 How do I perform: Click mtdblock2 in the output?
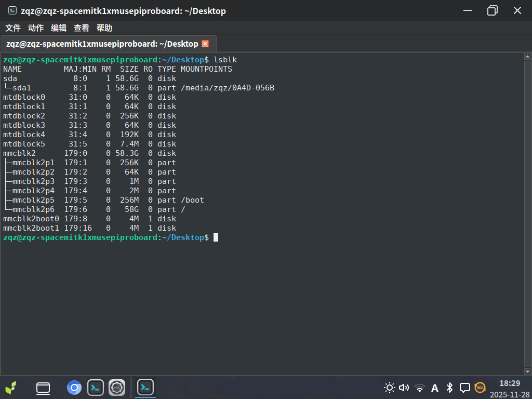pos(24,116)
